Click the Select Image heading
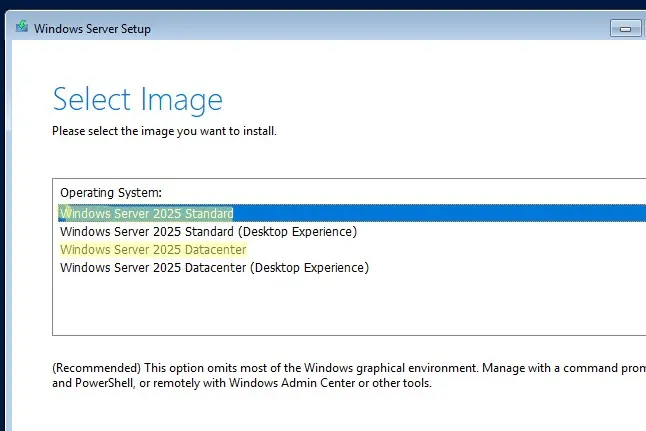The image size is (646, 431). [137, 99]
